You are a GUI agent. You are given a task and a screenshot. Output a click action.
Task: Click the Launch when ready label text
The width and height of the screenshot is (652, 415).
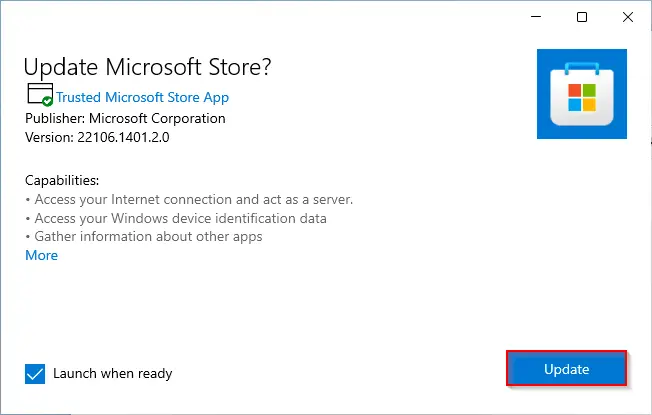pyautogui.click(x=113, y=373)
